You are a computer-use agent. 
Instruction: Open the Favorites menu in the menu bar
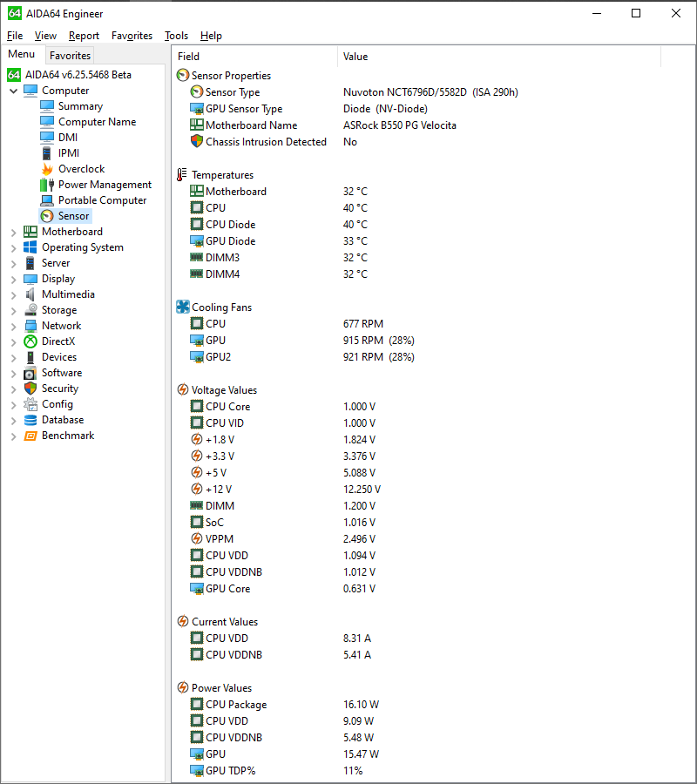click(132, 36)
